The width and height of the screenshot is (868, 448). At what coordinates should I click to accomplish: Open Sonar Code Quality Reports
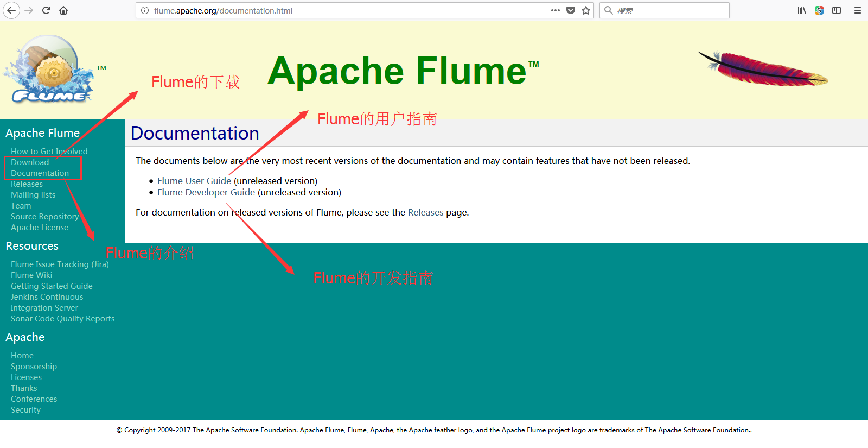(x=63, y=319)
